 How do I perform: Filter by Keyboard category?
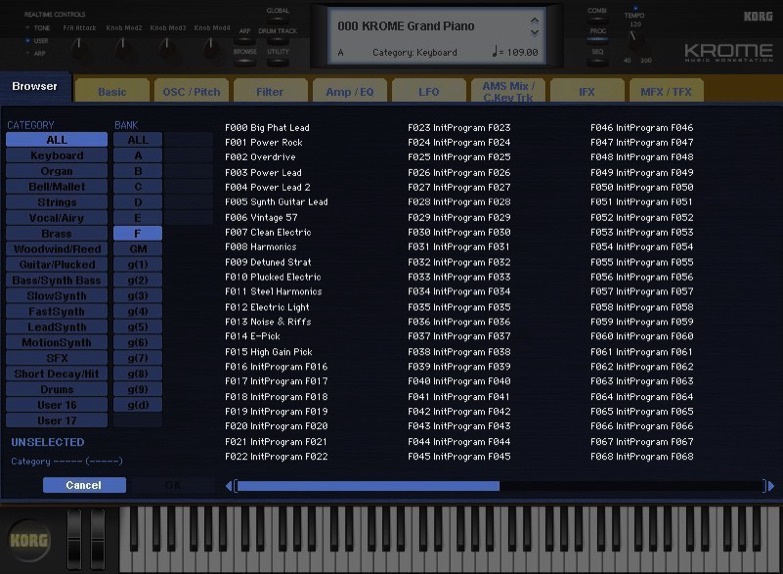coord(57,155)
